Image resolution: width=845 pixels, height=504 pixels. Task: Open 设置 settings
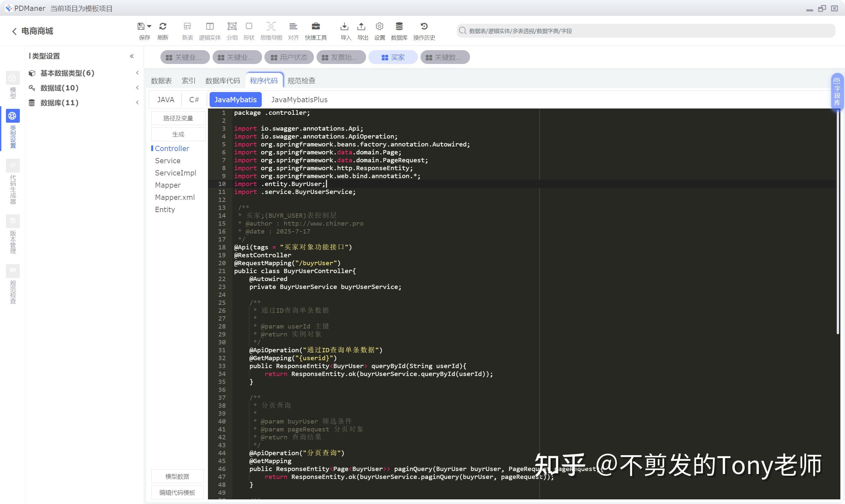379,31
